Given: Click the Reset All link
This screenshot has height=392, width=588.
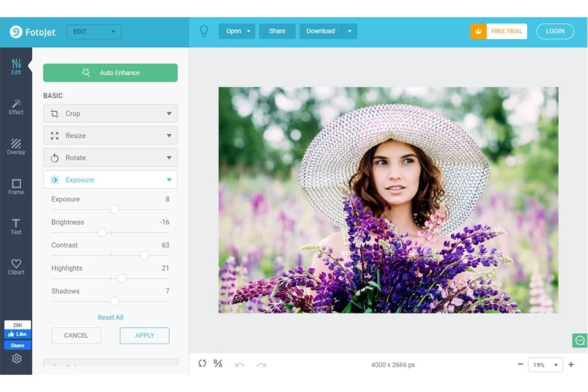Looking at the screenshot, I should (110, 317).
